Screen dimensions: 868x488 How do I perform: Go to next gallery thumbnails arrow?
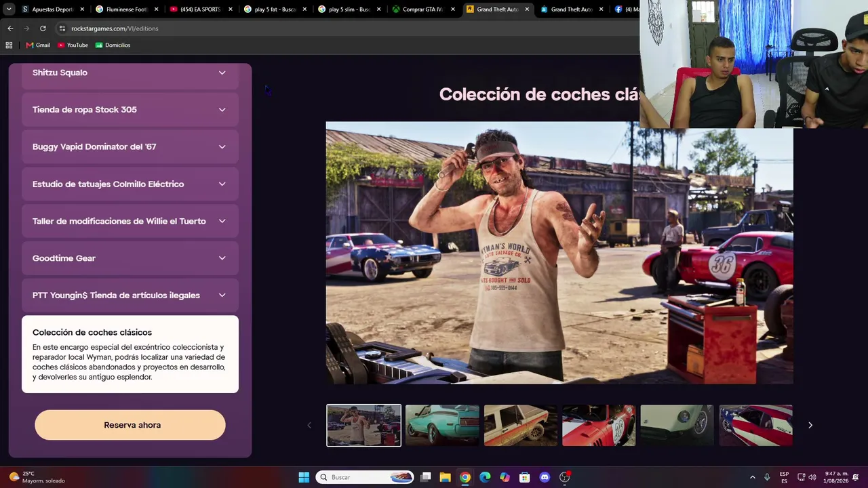click(810, 425)
